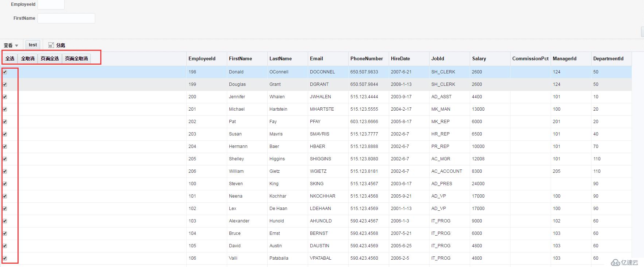
Task: Toggle the checkbox for David Austin
Action: [5, 246]
